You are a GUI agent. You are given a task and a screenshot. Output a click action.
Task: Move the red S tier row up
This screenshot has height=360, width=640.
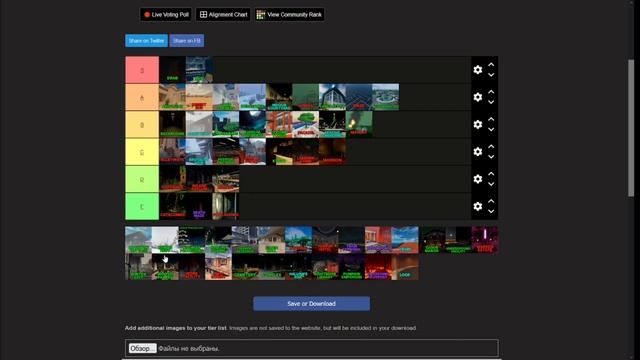(491, 65)
